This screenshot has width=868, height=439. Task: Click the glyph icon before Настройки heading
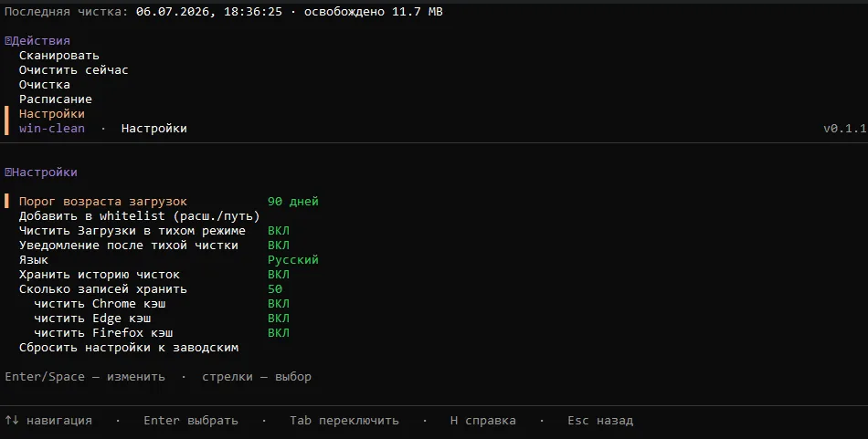pyautogui.click(x=8, y=172)
